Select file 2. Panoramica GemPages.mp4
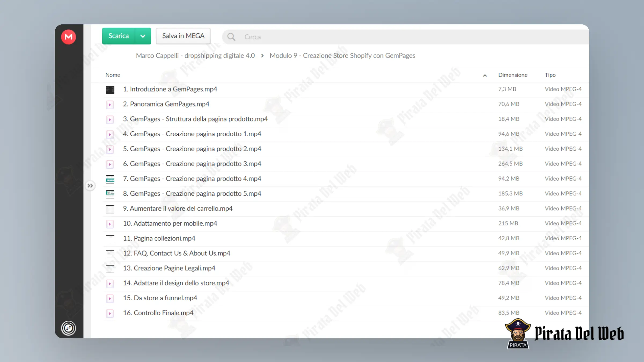The width and height of the screenshot is (644, 362). pos(166,104)
